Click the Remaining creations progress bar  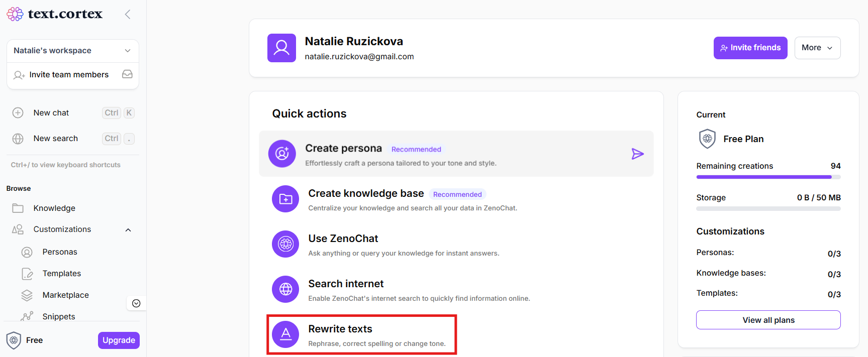[768, 177]
